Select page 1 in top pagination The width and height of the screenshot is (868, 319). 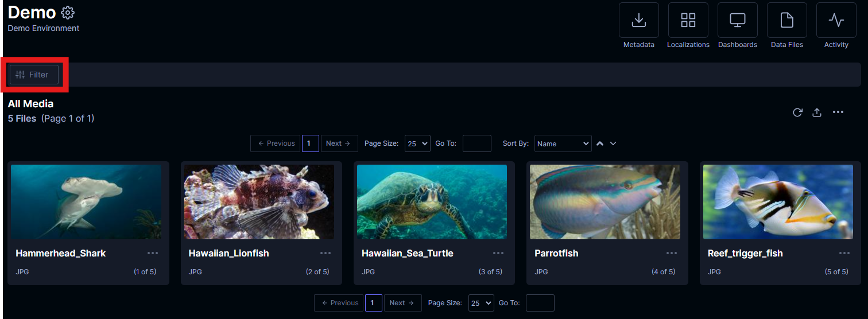(311, 143)
